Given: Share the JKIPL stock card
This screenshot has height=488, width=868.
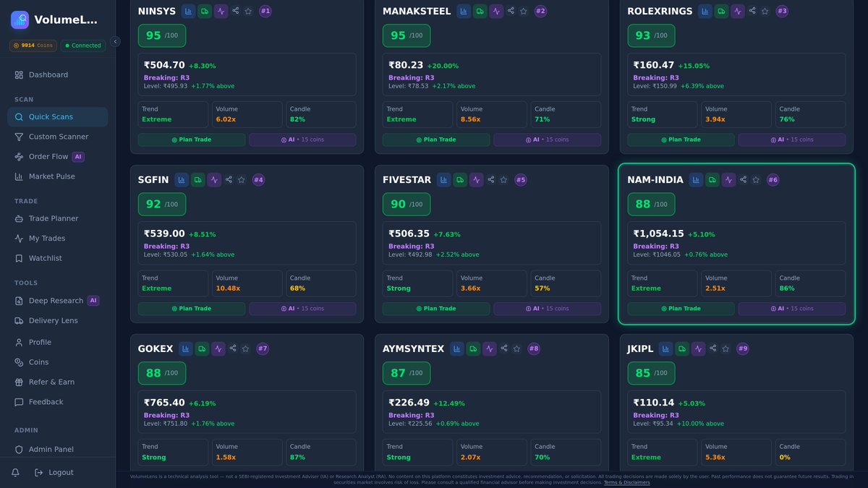Looking at the screenshot, I should point(713,348).
